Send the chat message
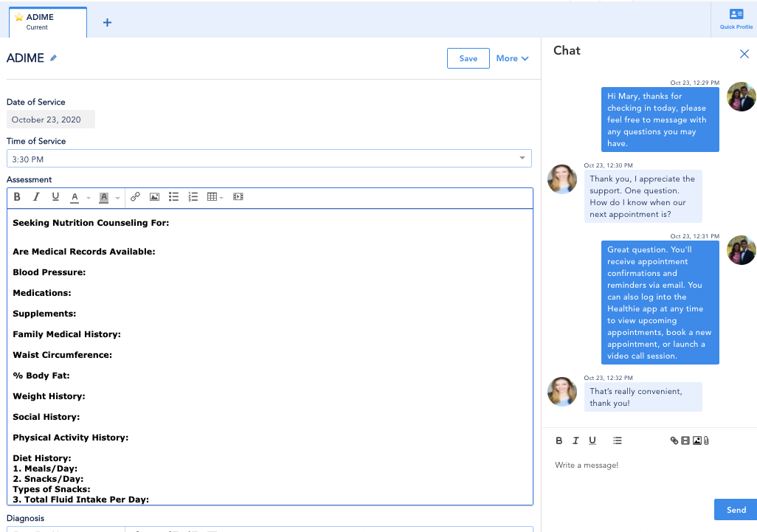The image size is (757, 532). click(736, 510)
